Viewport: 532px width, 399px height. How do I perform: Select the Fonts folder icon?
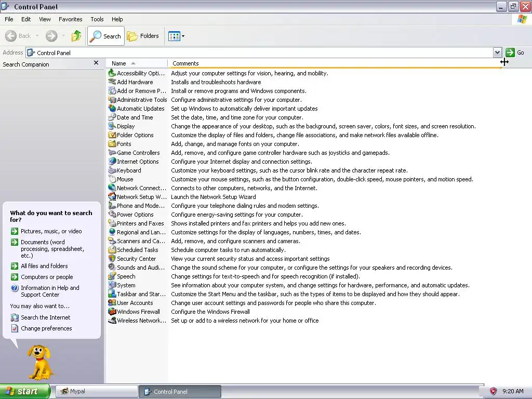pyautogui.click(x=112, y=143)
